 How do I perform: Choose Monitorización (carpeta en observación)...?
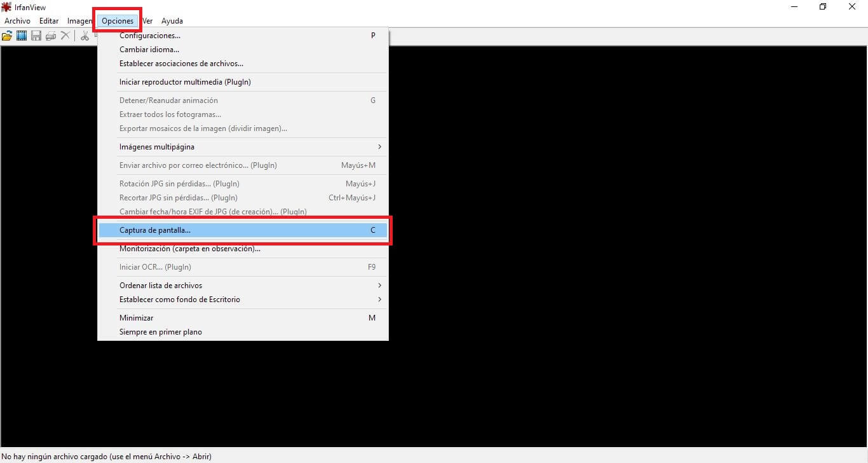[x=242, y=249]
